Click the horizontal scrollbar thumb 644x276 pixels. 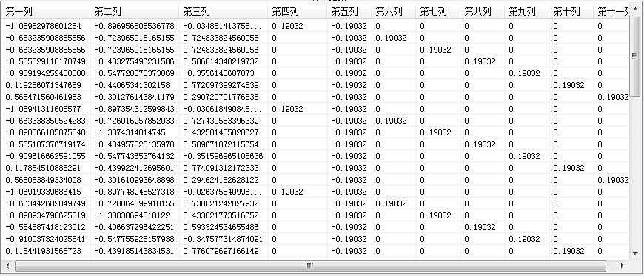click(x=310, y=266)
